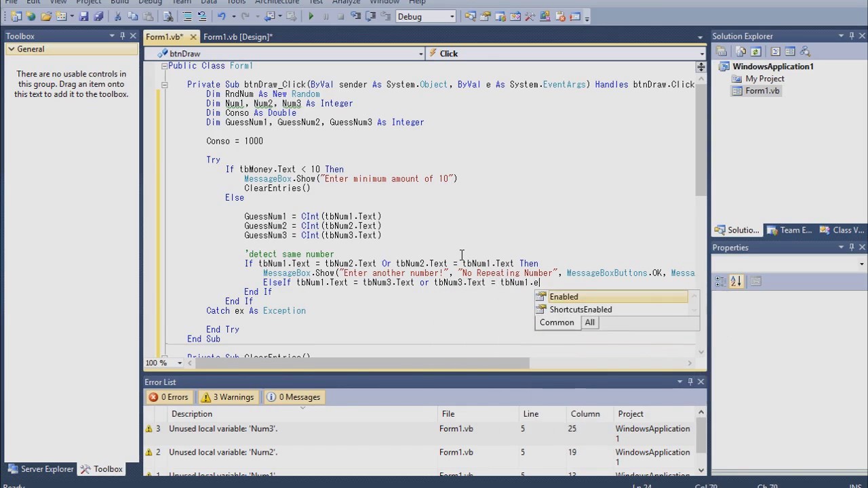868x488 pixels.
Task: Open the Debug configuration dropdown
Action: 452,16
